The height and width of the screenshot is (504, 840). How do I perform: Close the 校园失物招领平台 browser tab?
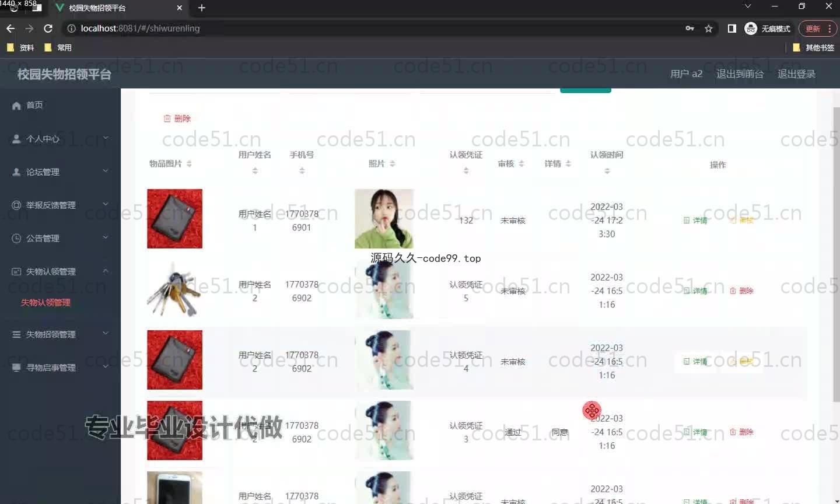tap(179, 8)
